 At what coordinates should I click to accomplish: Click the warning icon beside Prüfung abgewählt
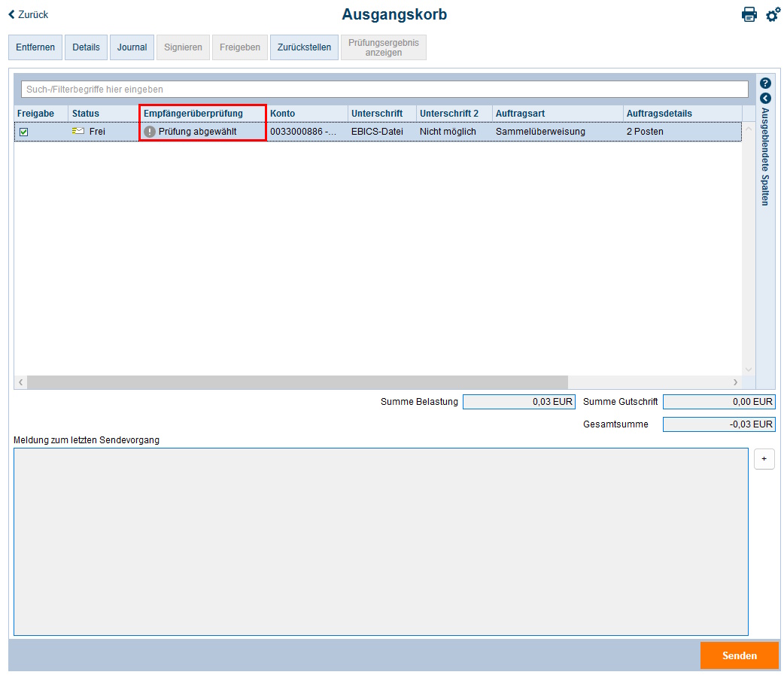[150, 132]
